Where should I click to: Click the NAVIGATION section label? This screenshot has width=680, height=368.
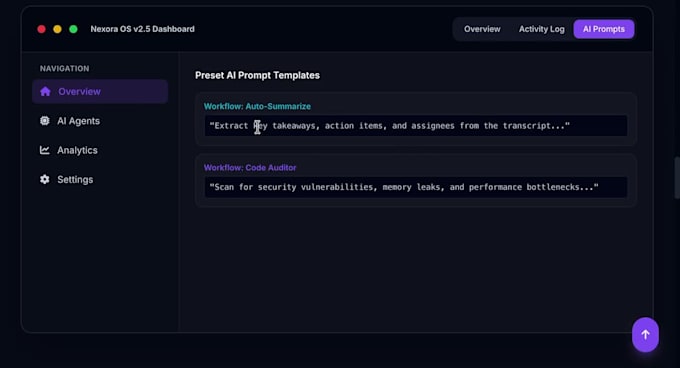[65, 68]
